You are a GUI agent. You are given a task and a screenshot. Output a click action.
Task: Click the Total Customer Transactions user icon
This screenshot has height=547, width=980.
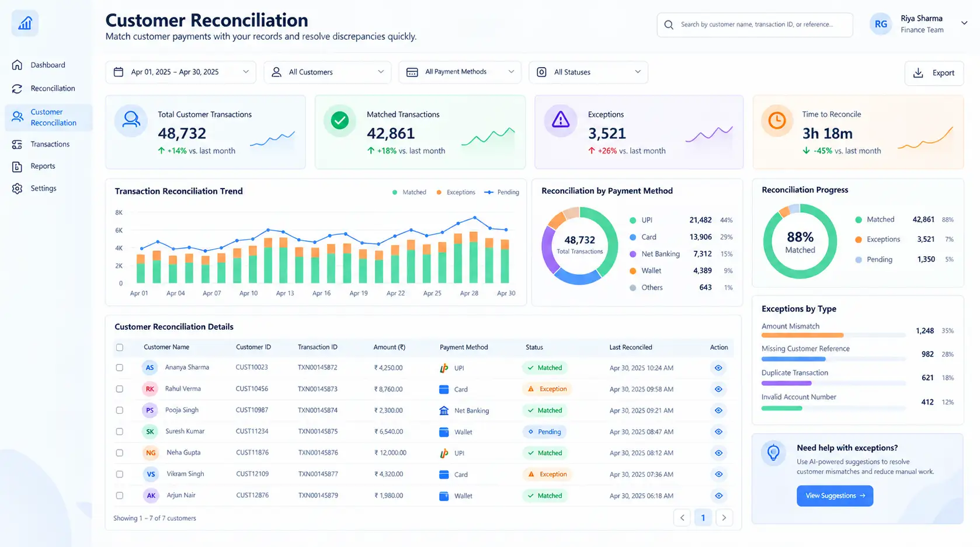pos(131,120)
